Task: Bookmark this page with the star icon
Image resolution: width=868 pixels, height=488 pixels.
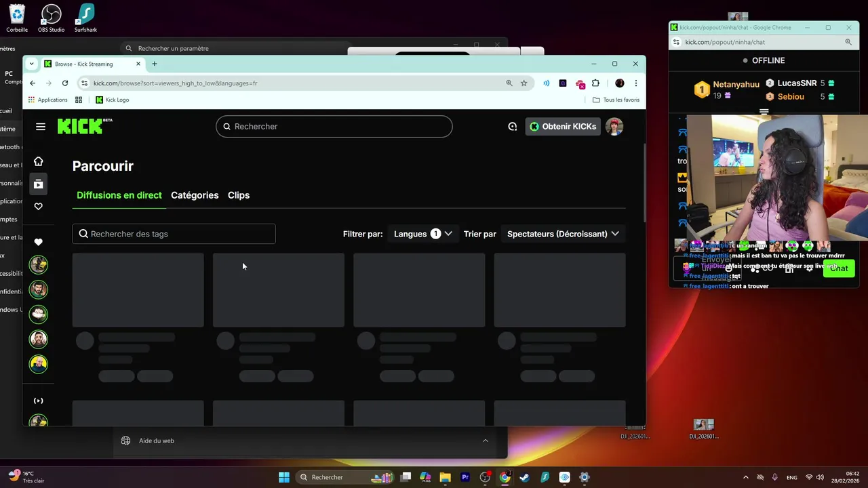Action: tap(524, 83)
